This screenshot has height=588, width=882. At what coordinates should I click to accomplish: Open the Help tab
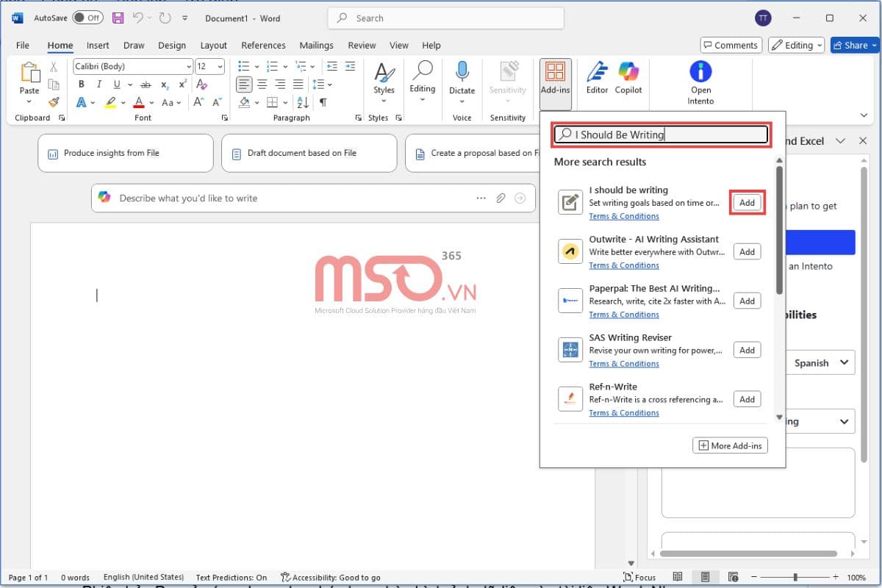click(431, 45)
